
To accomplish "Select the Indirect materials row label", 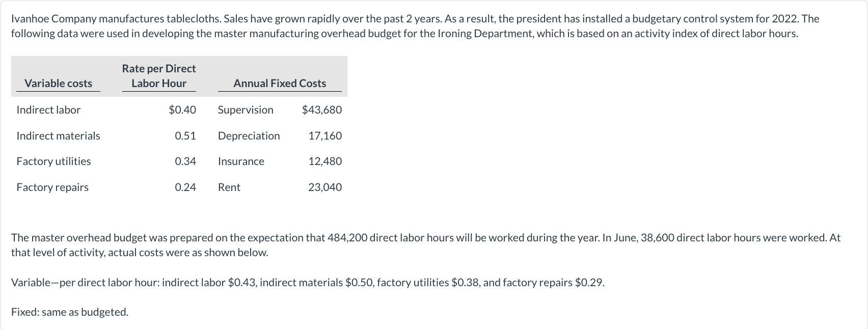I will point(58,135).
